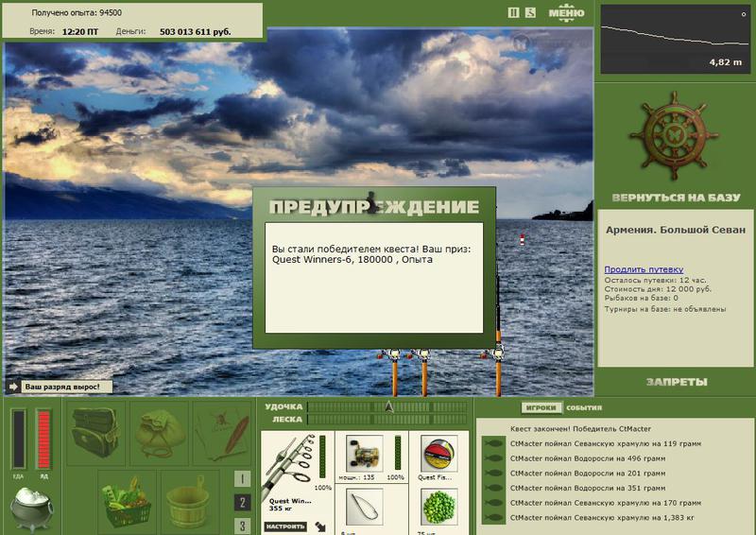Select catch entry Водоросли на 496 грамм
This screenshot has height=535, width=756.
(x=588, y=458)
